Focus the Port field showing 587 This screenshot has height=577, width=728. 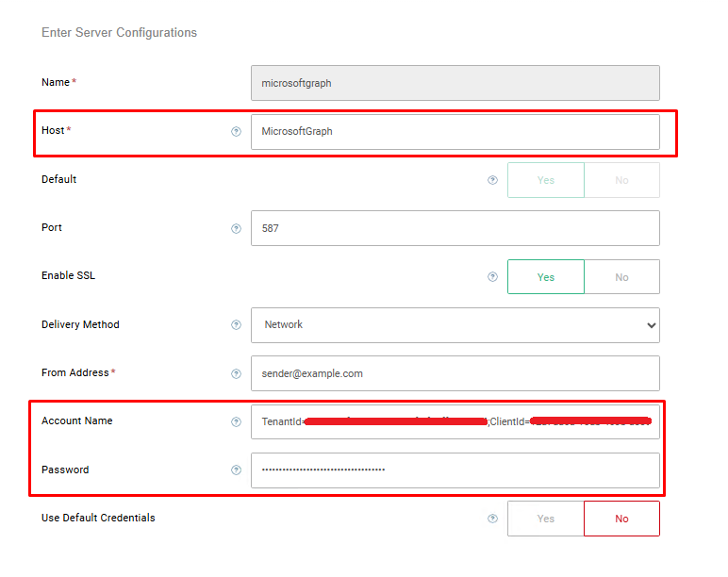coord(455,228)
